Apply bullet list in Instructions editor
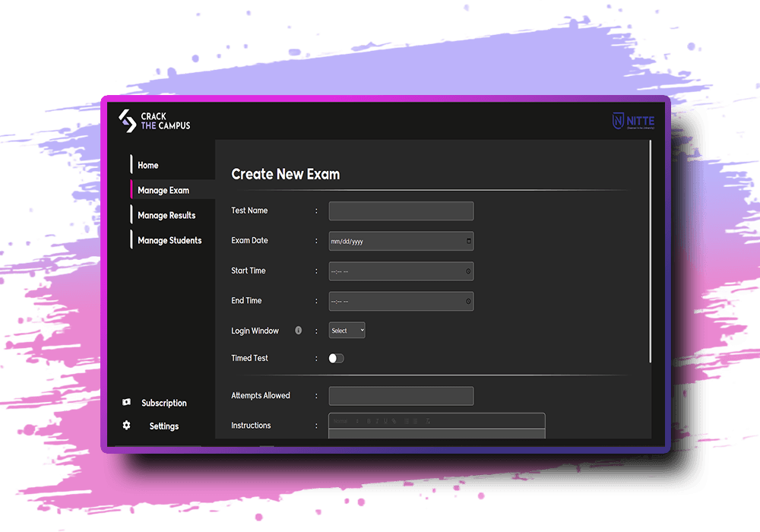 pos(415,421)
